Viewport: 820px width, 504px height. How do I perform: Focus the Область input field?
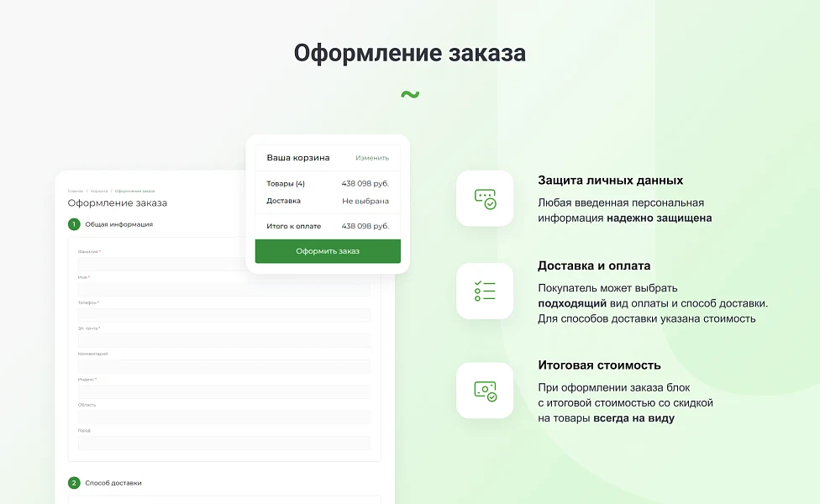click(223, 417)
